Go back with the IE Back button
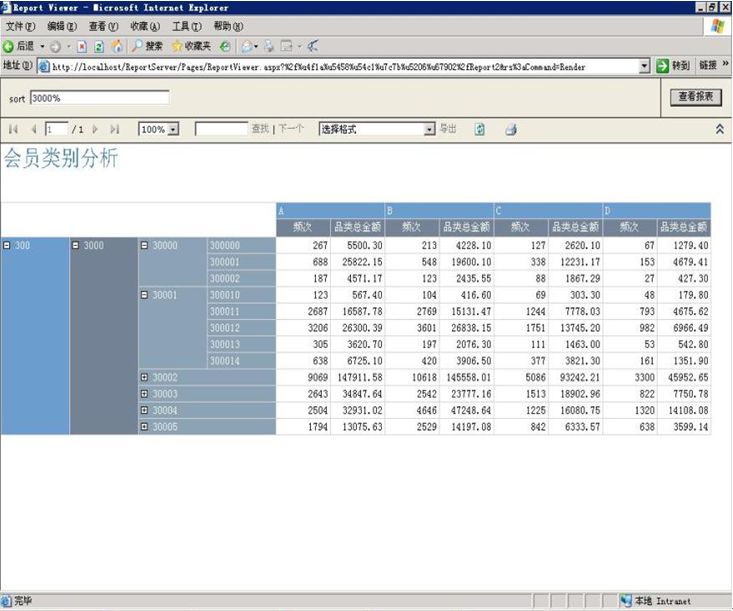The height and width of the screenshot is (611, 733). [x=19, y=46]
